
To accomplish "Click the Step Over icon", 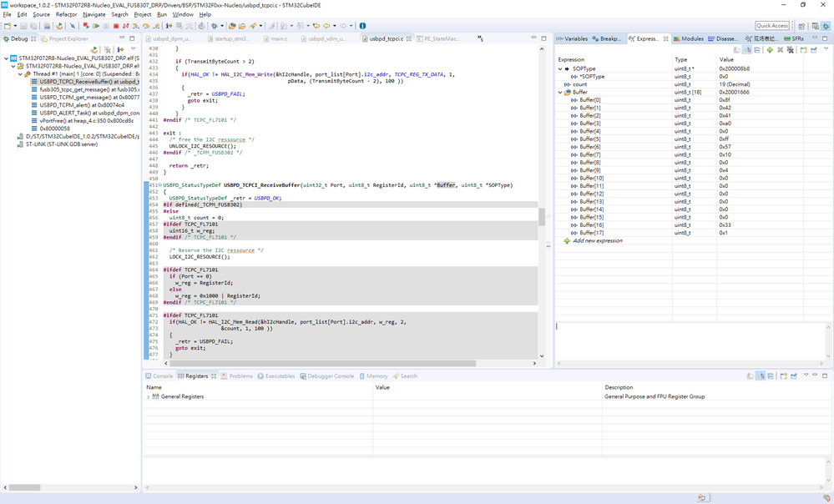I will (x=146, y=26).
